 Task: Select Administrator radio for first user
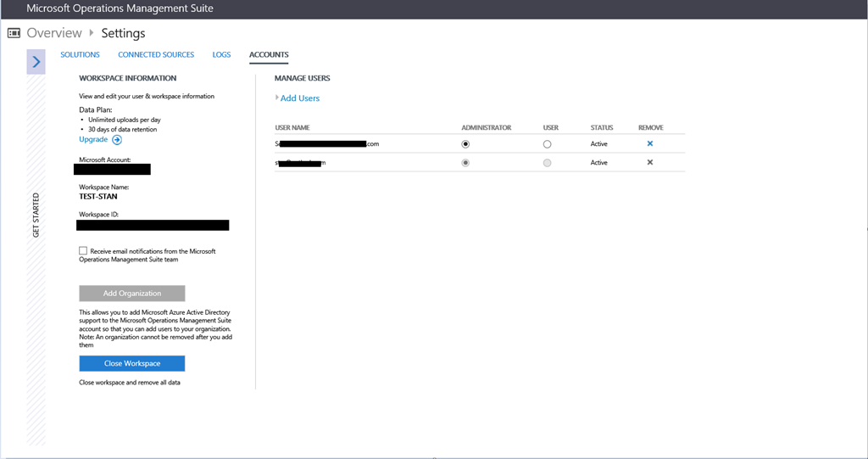pos(465,144)
